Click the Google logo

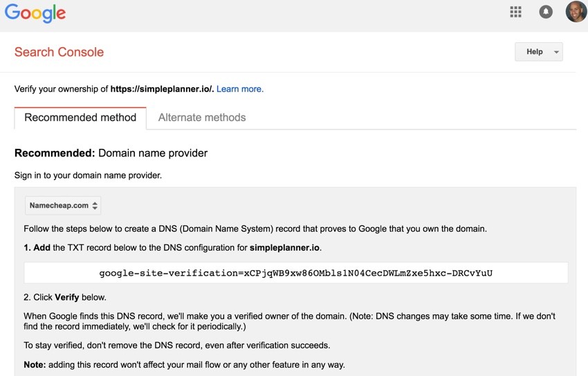click(35, 13)
